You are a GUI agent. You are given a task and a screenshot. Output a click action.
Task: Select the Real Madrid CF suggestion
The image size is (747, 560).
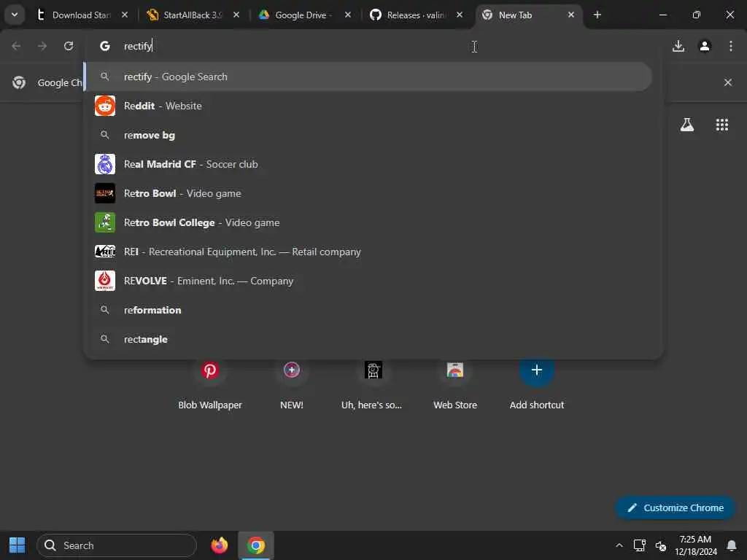pyautogui.click(x=368, y=164)
